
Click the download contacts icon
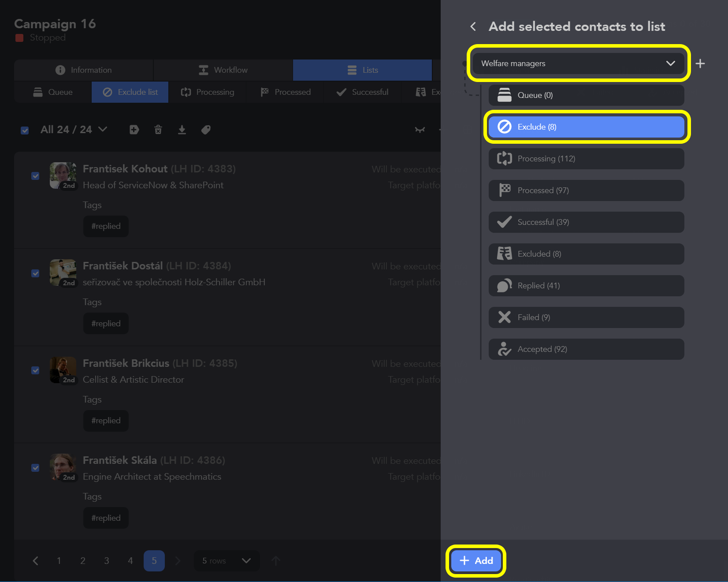point(182,130)
